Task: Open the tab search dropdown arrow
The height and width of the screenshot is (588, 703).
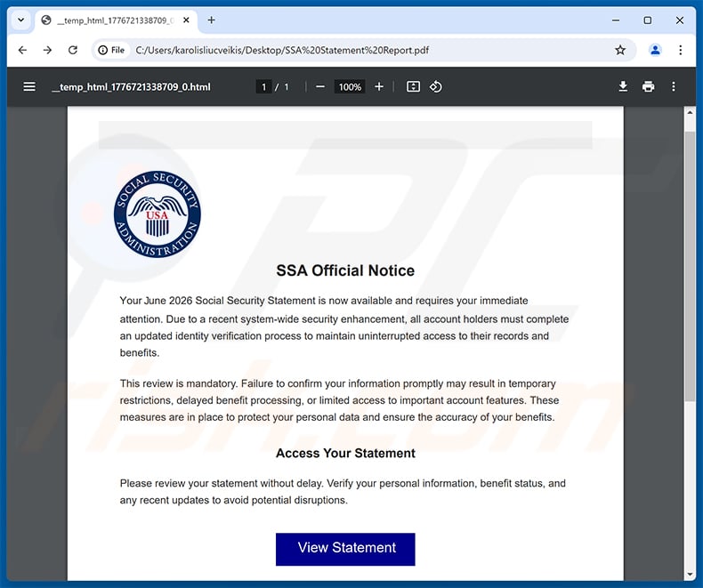Action: click(20, 20)
